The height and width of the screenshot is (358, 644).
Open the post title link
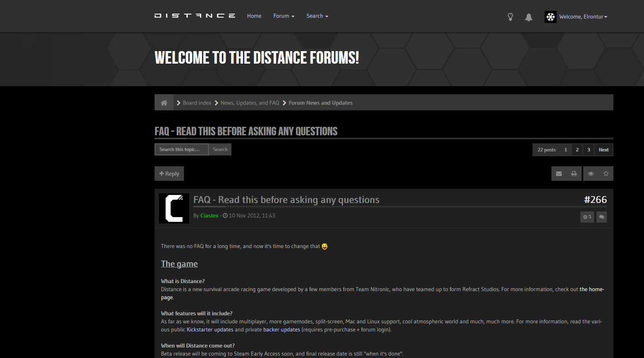[286, 200]
